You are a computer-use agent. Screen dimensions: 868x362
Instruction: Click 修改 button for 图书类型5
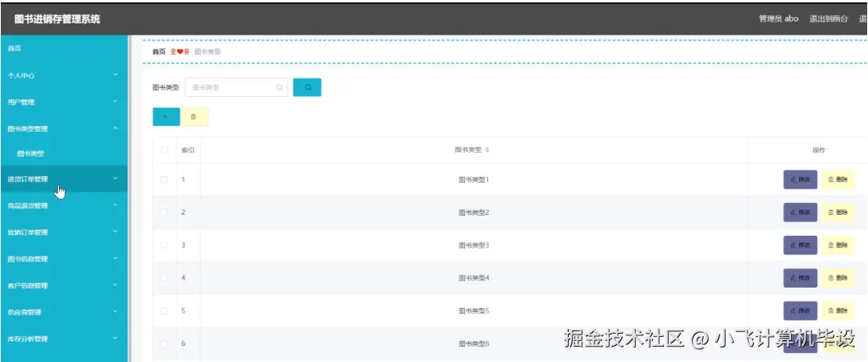point(800,310)
